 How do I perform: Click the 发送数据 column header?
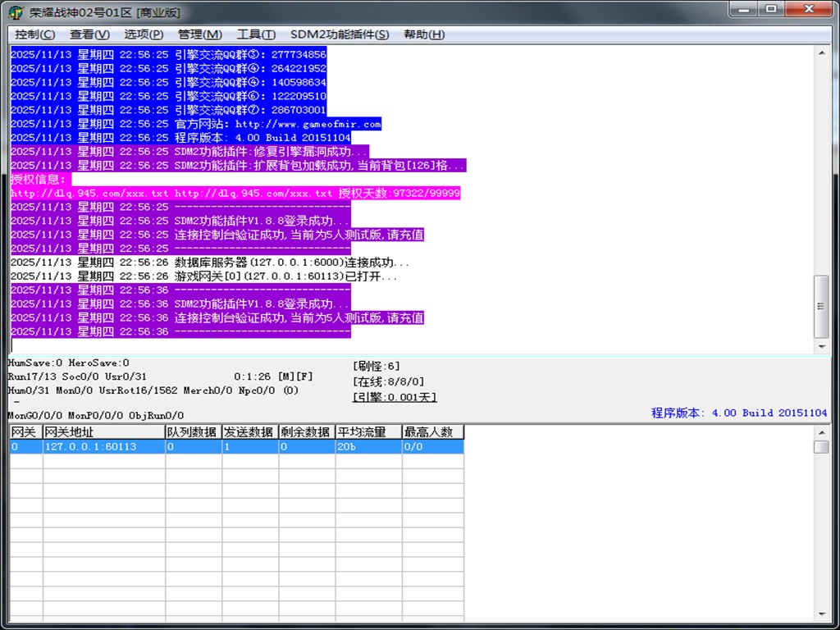click(x=250, y=431)
